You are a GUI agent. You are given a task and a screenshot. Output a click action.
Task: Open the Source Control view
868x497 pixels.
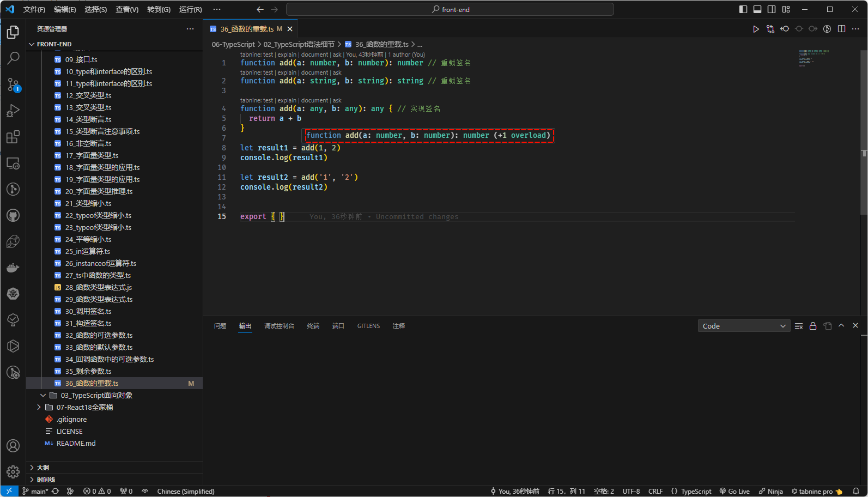13,84
